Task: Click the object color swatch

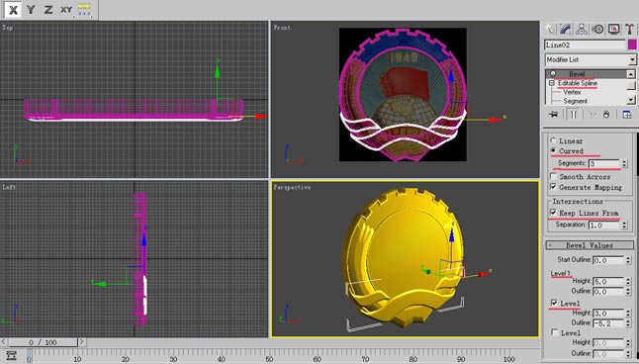Action: 632,45
